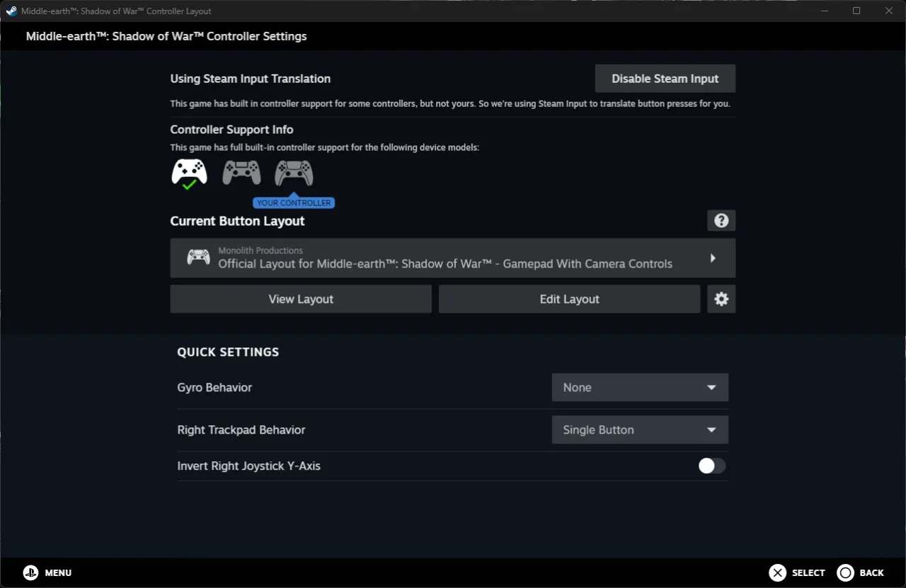
Task: Open the Gyro Behavior dropdown
Action: [639, 387]
